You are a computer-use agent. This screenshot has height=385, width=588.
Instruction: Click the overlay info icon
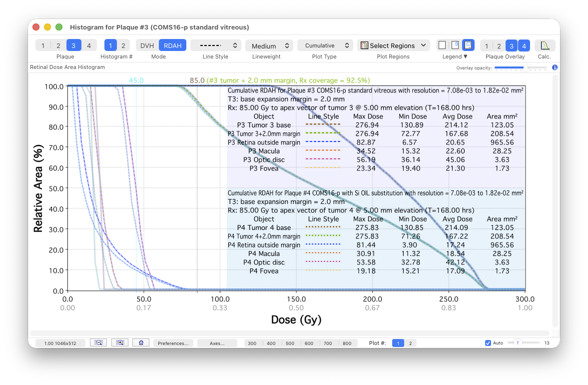coord(555,67)
